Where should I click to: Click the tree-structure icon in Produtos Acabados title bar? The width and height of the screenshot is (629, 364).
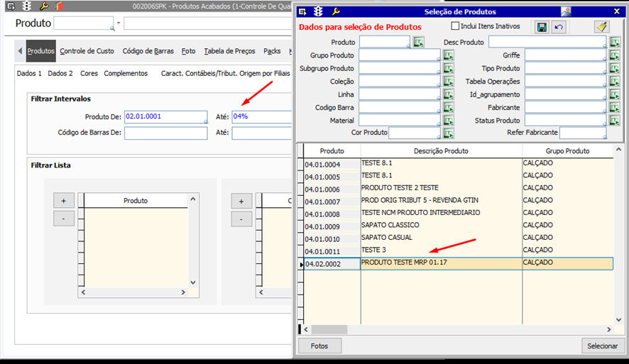click(x=27, y=6)
